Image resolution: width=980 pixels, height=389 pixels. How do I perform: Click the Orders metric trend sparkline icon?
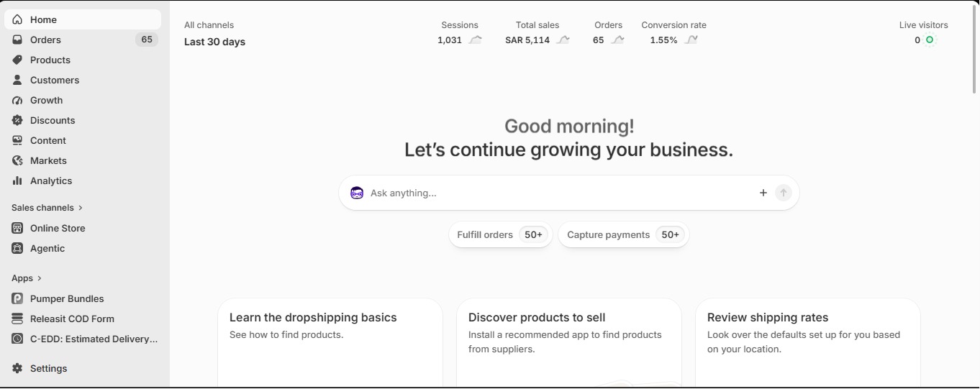coord(618,40)
